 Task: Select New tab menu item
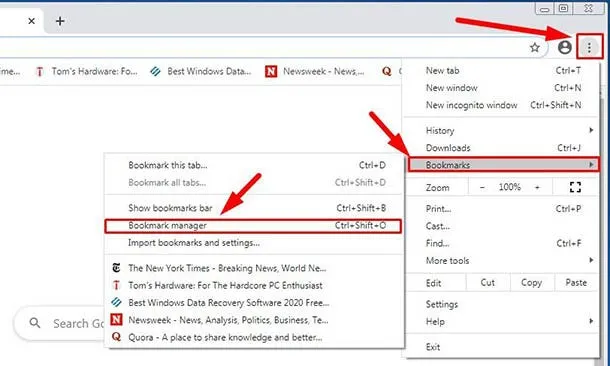click(502, 70)
